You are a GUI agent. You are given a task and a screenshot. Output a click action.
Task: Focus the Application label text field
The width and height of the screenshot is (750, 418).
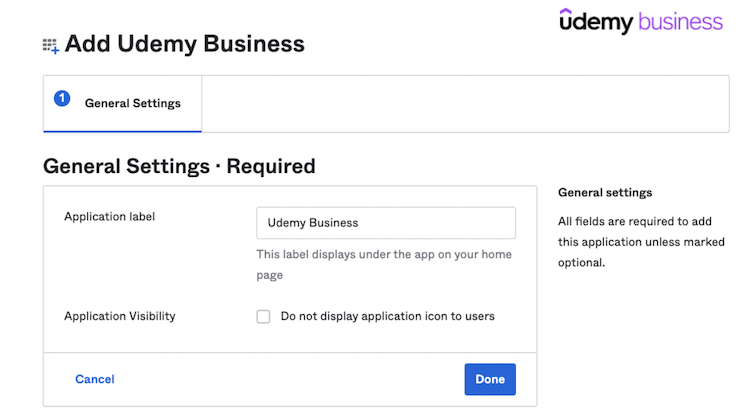click(385, 223)
